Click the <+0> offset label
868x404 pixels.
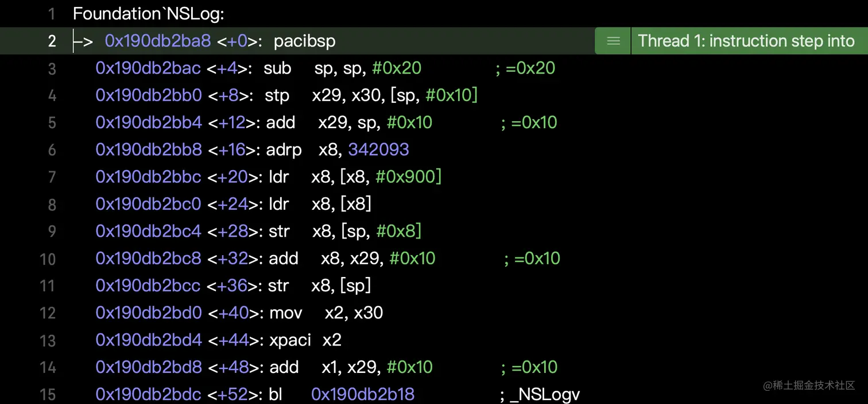[239, 41]
